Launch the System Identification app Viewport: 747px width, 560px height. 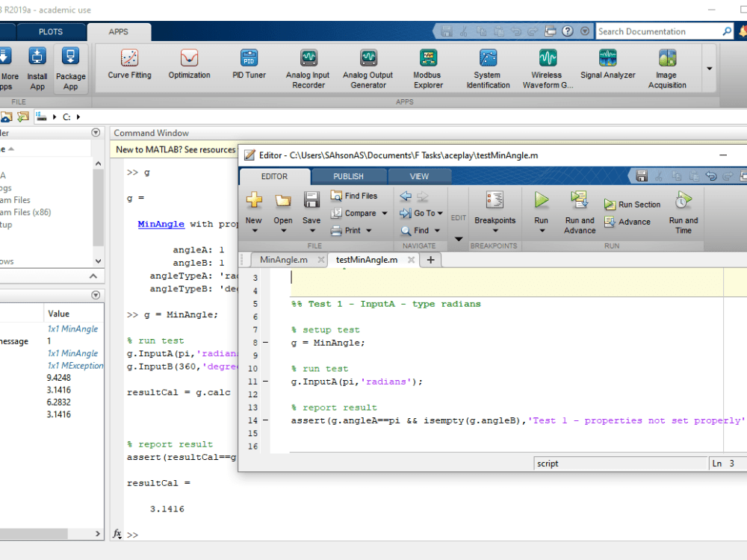(x=487, y=66)
